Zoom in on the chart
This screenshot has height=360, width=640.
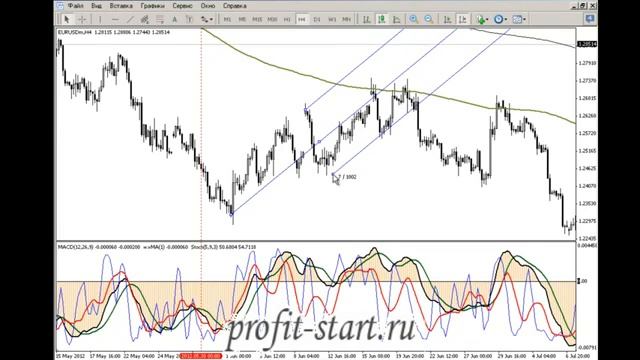[414, 19]
